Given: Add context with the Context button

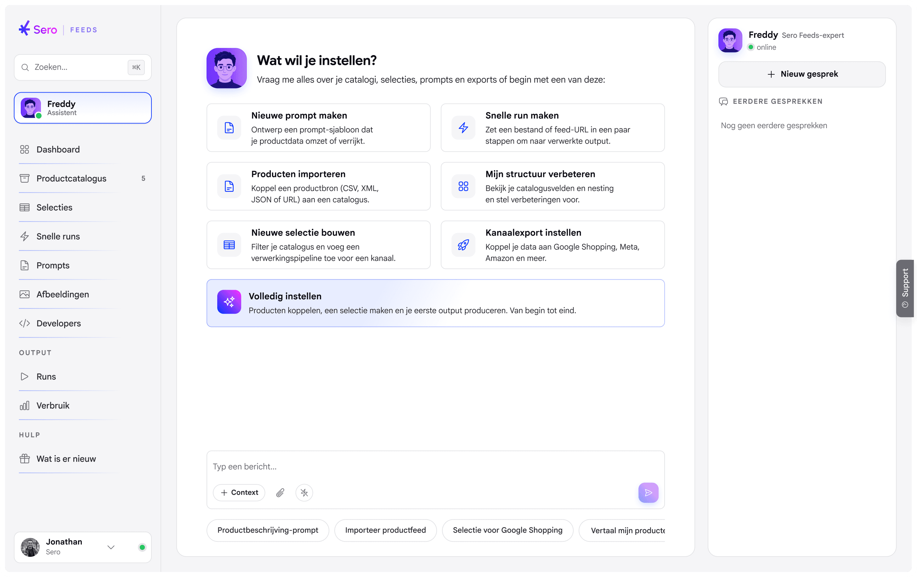Looking at the screenshot, I should (239, 493).
